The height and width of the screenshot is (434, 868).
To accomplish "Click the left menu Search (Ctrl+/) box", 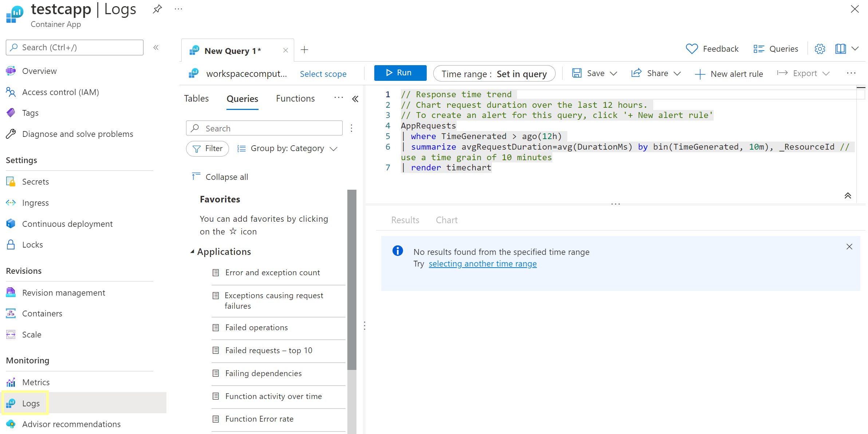I will coord(75,47).
